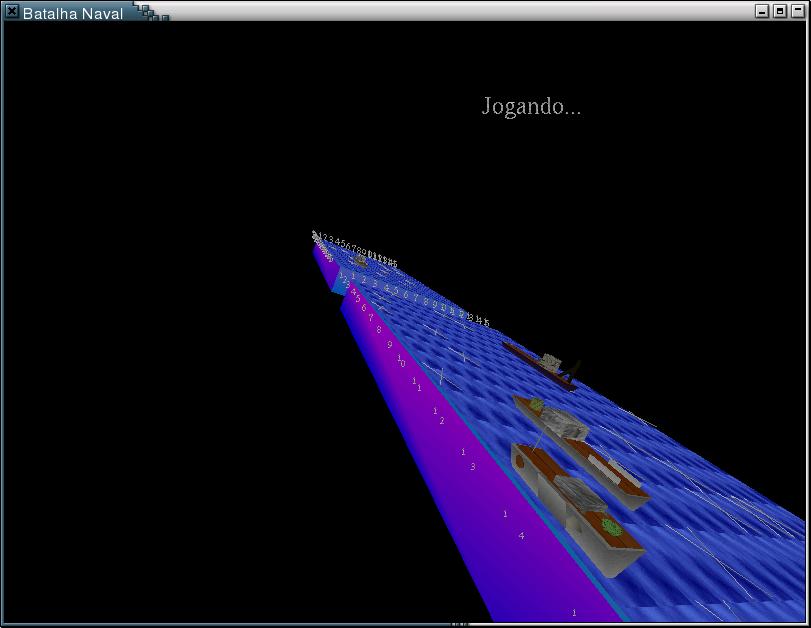Click the Batalha Naval title bar text
Image resolution: width=811 pixels, height=628 pixels.
click(72, 13)
